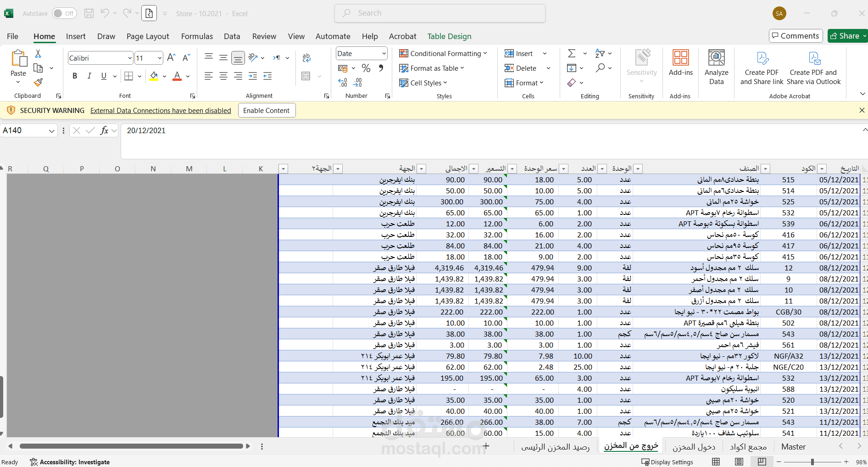Viewport: 868px width, 467px height.
Task: Open the Date number format dropdown
Action: pos(384,53)
